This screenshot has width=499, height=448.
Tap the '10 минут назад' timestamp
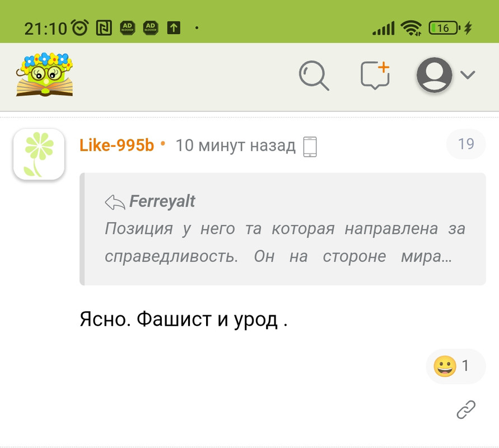pos(235,146)
